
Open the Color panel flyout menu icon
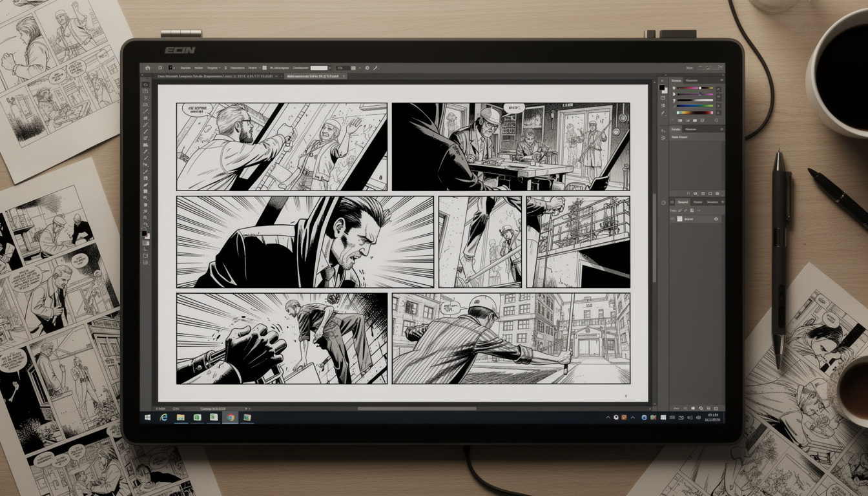click(722, 80)
